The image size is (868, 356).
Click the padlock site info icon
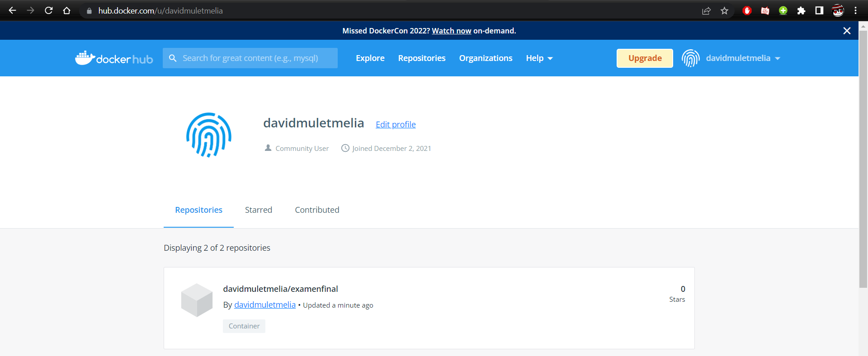coord(89,11)
